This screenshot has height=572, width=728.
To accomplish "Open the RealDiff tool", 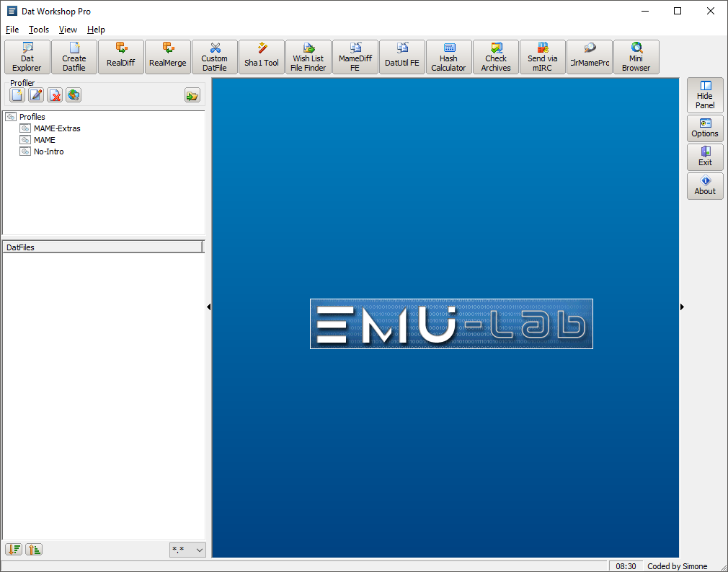I will click(x=121, y=57).
